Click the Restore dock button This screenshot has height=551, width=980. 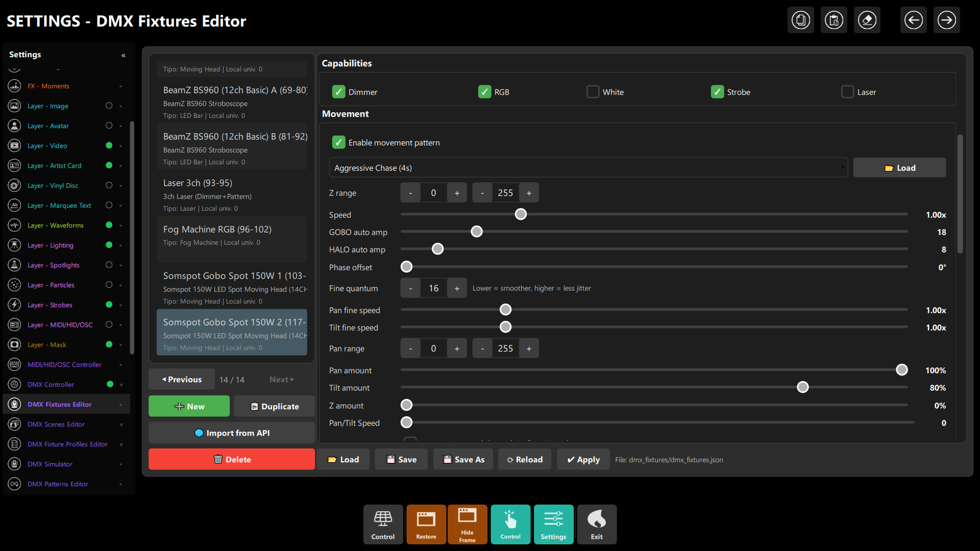click(x=426, y=524)
